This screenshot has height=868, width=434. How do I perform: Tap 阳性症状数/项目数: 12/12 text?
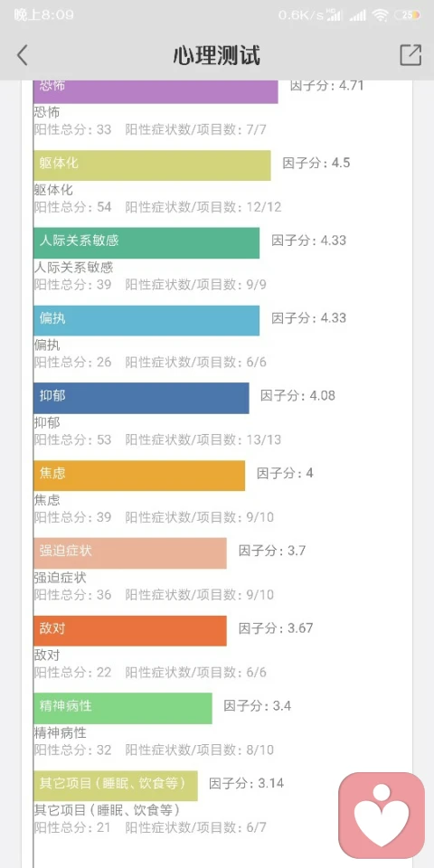point(203,207)
